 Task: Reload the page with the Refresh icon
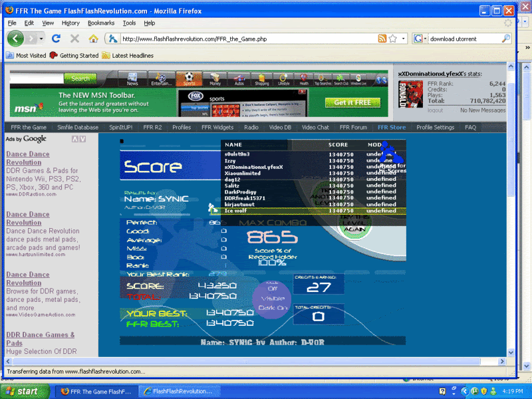click(56, 39)
